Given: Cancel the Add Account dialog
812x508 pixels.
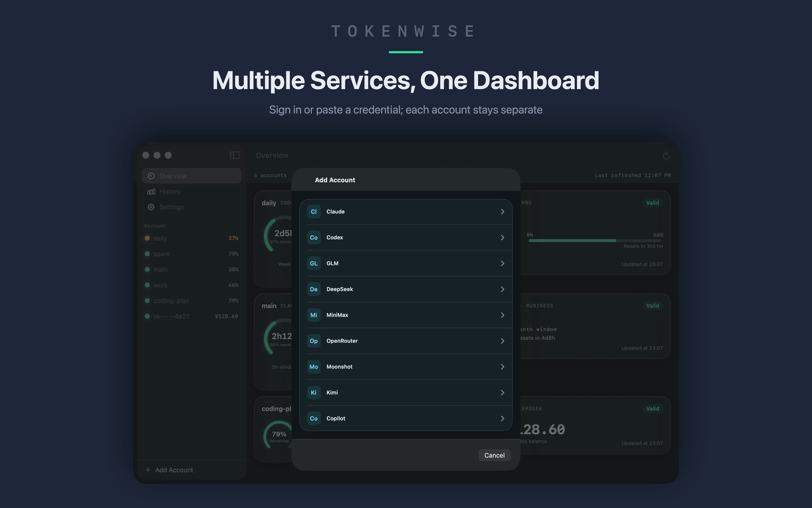Looking at the screenshot, I should click(494, 455).
